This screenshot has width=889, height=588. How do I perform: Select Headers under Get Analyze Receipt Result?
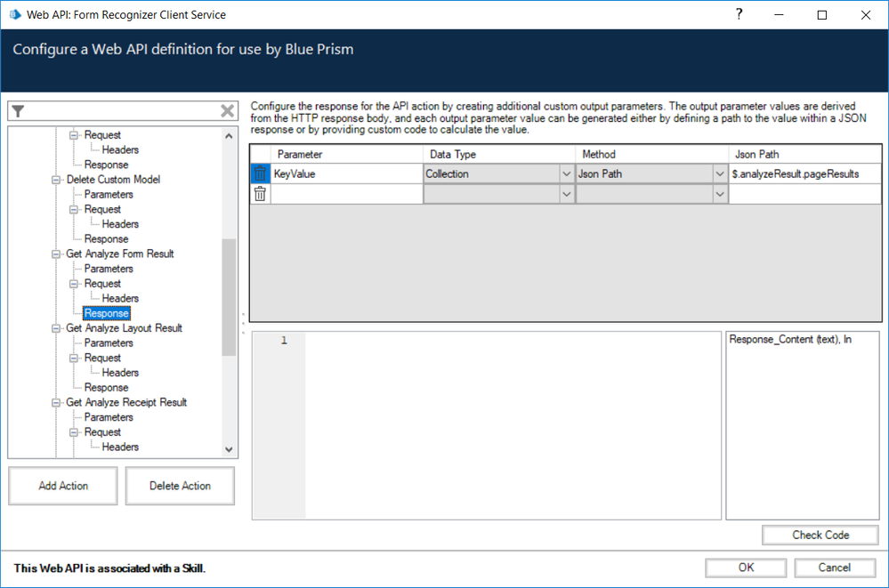(120, 447)
